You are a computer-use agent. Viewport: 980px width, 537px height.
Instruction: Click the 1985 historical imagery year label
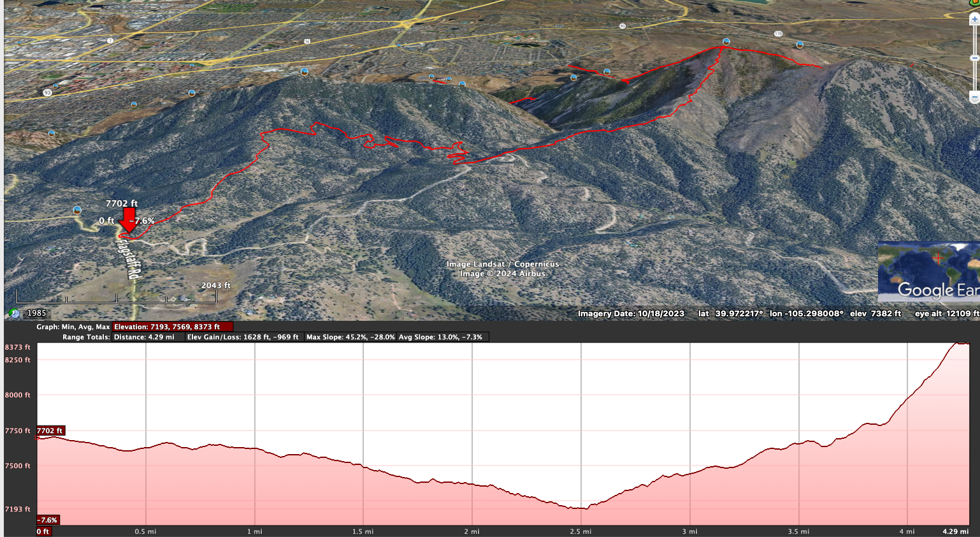coord(36,313)
